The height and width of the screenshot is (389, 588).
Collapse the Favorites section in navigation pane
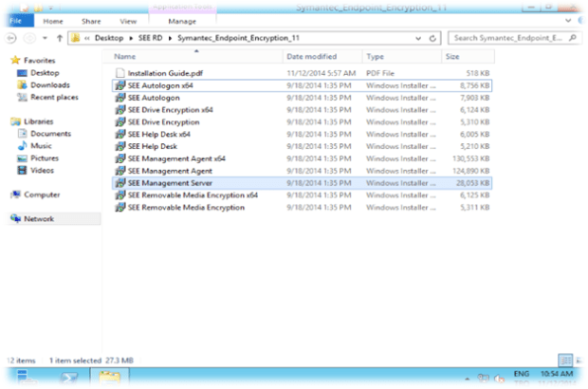pyautogui.click(x=8, y=60)
